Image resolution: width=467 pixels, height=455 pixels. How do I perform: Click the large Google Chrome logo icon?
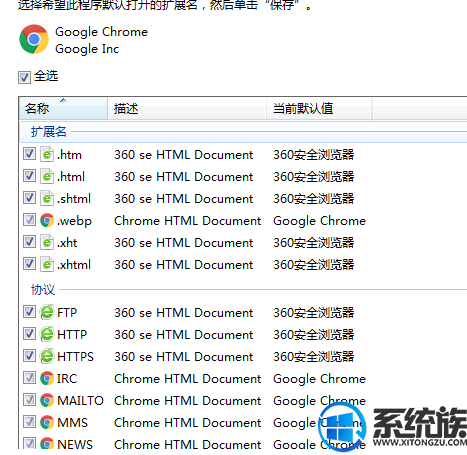[34, 39]
